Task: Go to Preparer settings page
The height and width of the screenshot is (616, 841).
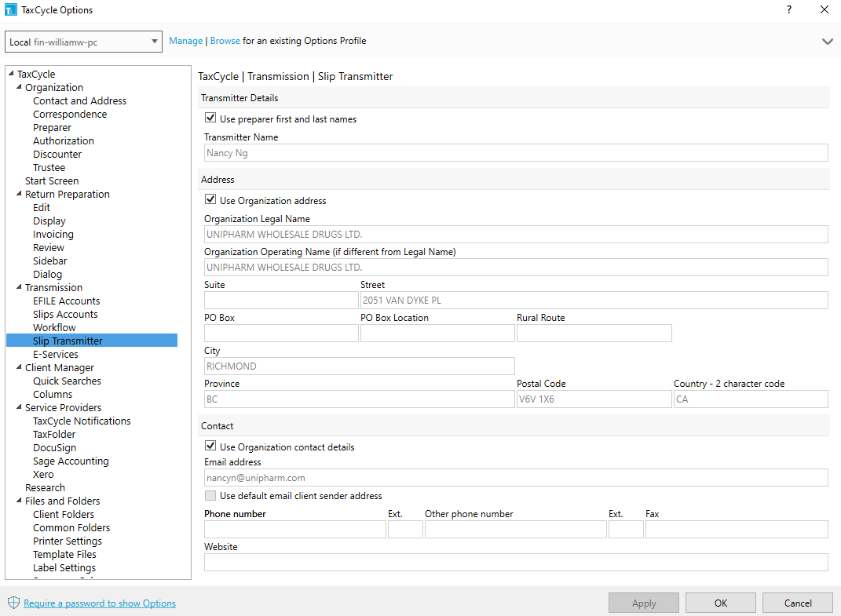Action: (52, 128)
